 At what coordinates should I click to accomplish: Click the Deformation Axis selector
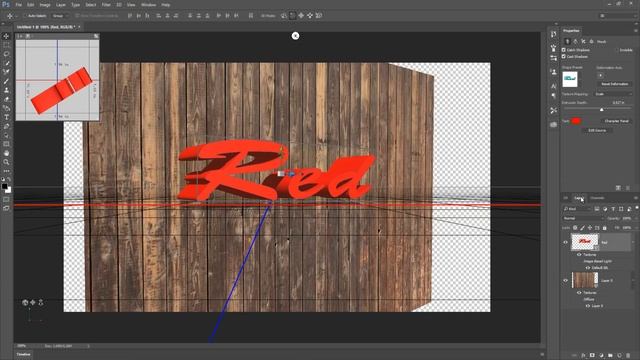click(600, 76)
